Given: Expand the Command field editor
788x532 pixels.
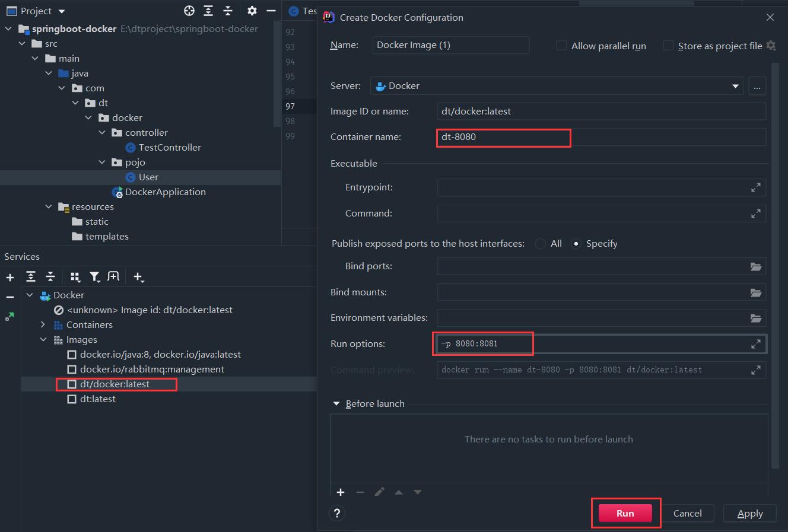Looking at the screenshot, I should (x=756, y=214).
